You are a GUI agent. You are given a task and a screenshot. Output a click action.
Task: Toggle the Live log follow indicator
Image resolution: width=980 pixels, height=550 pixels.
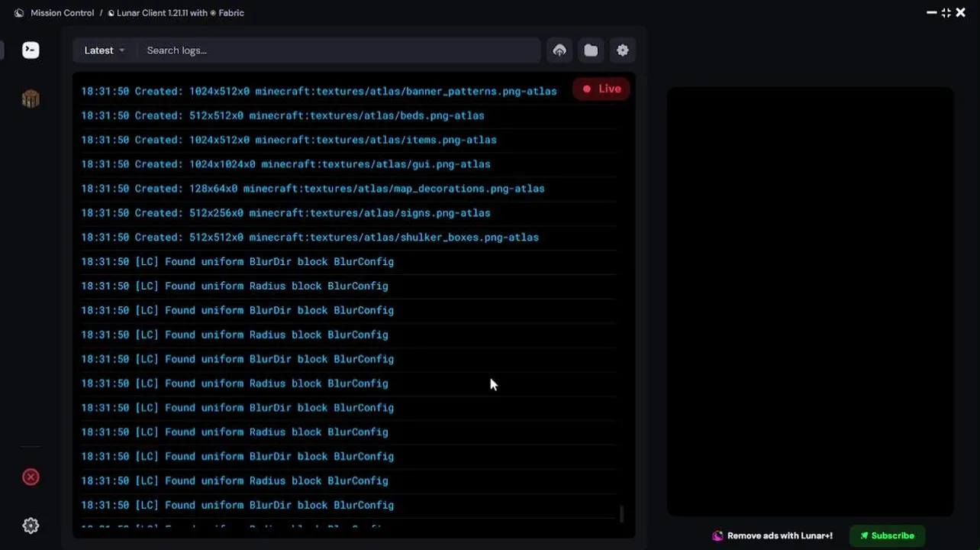[601, 89]
